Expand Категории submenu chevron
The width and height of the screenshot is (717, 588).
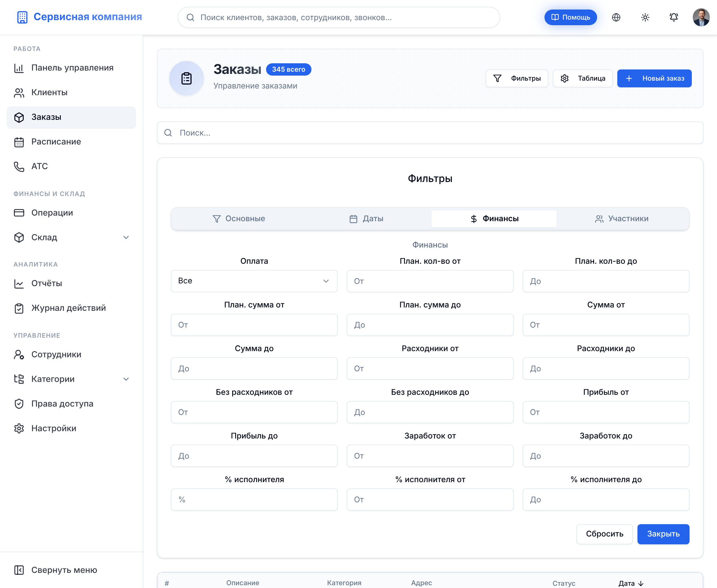click(126, 379)
